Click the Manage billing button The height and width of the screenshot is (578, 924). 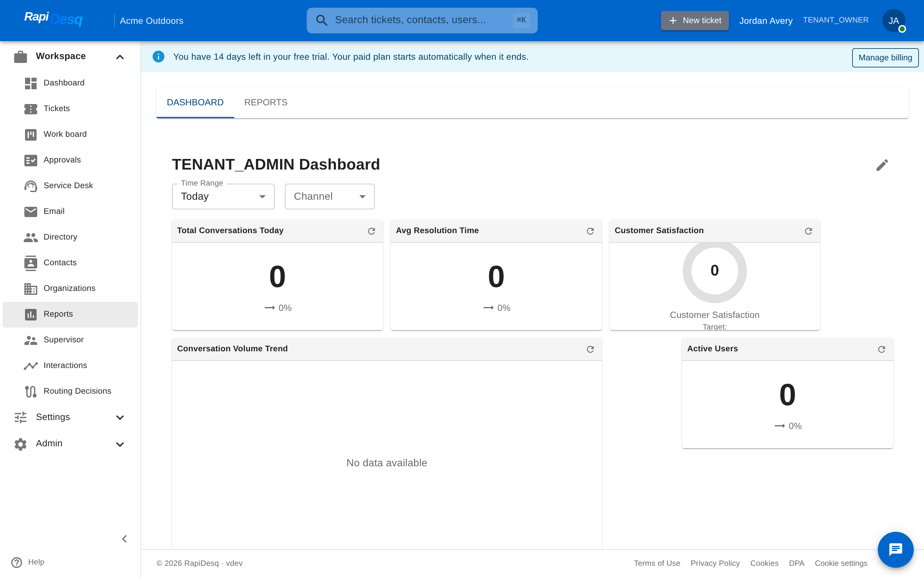(885, 58)
